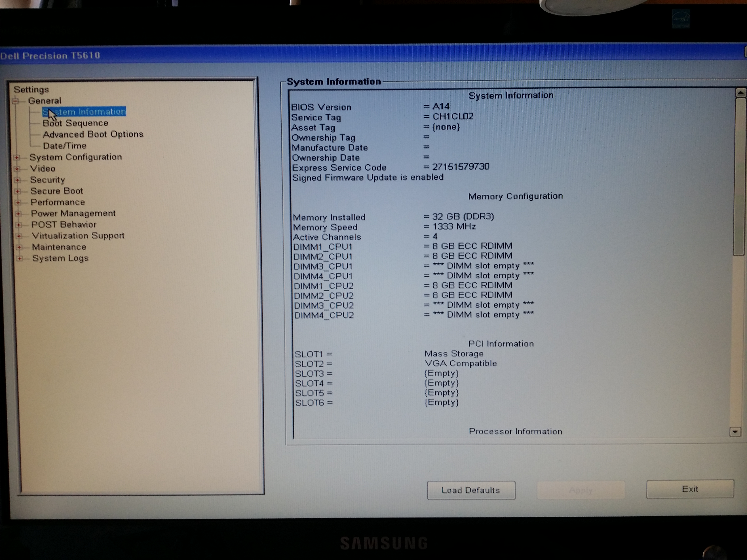Expand Power Management plus icon
Image resolution: width=747 pixels, height=560 pixels.
(19, 214)
